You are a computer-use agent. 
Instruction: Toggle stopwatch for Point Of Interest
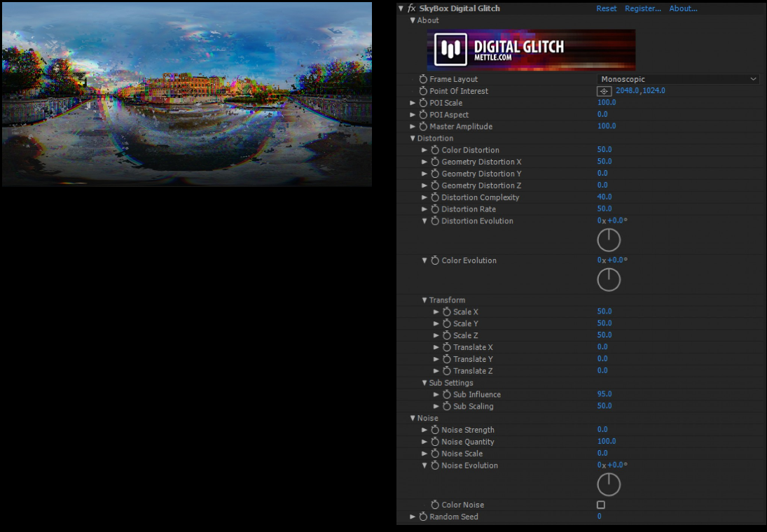[x=423, y=91]
